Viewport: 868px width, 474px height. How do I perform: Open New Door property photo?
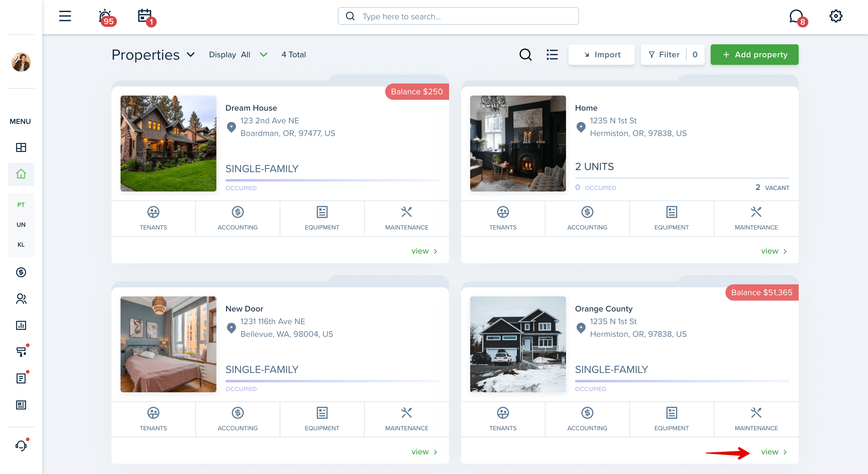click(x=168, y=344)
